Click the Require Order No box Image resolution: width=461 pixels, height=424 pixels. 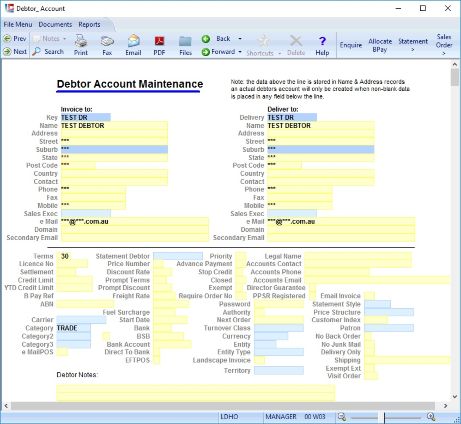241,296
